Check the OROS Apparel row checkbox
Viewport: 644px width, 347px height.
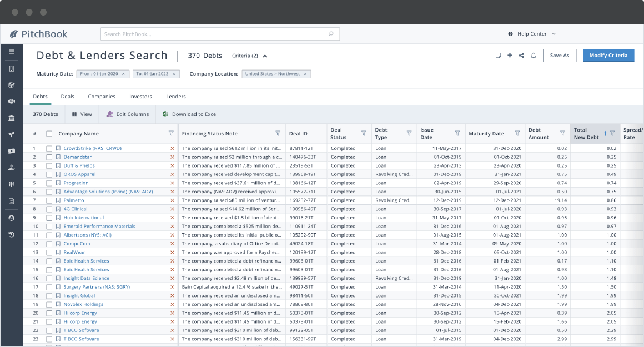click(49, 174)
